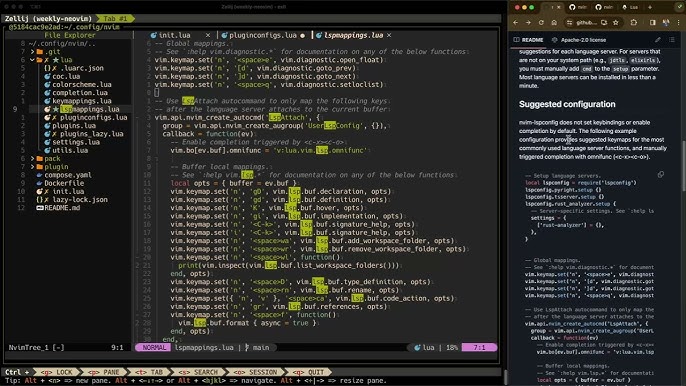Go back in the browser window
The height and width of the screenshot is (386, 686).
point(516,23)
